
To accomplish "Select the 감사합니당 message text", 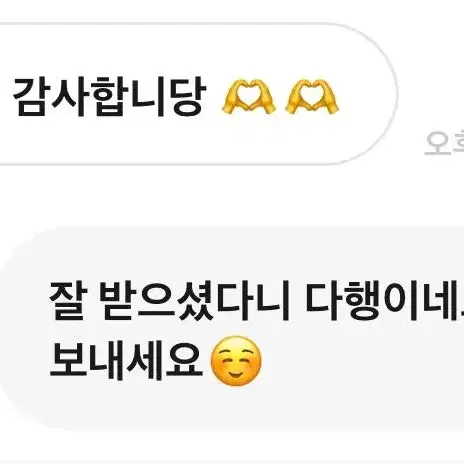I will 109,97.
